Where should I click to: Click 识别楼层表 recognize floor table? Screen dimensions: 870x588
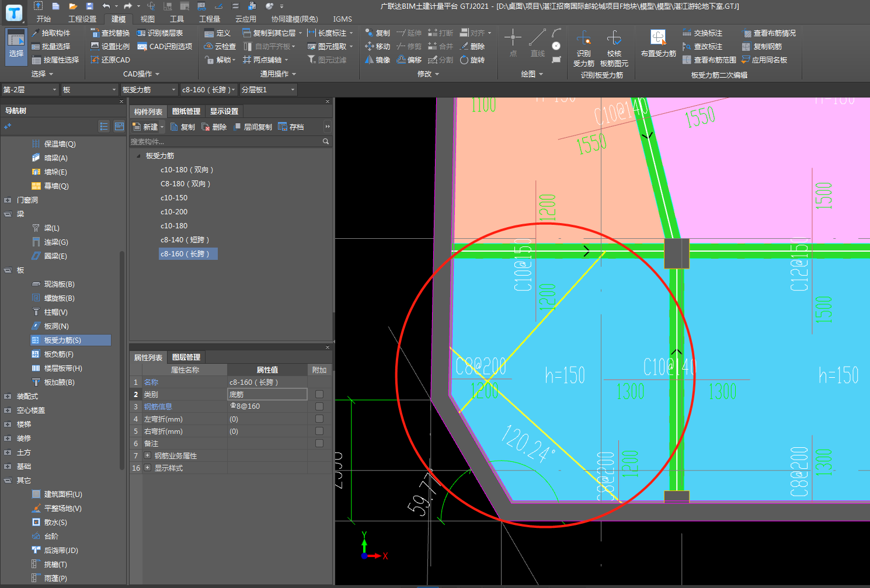[160, 33]
